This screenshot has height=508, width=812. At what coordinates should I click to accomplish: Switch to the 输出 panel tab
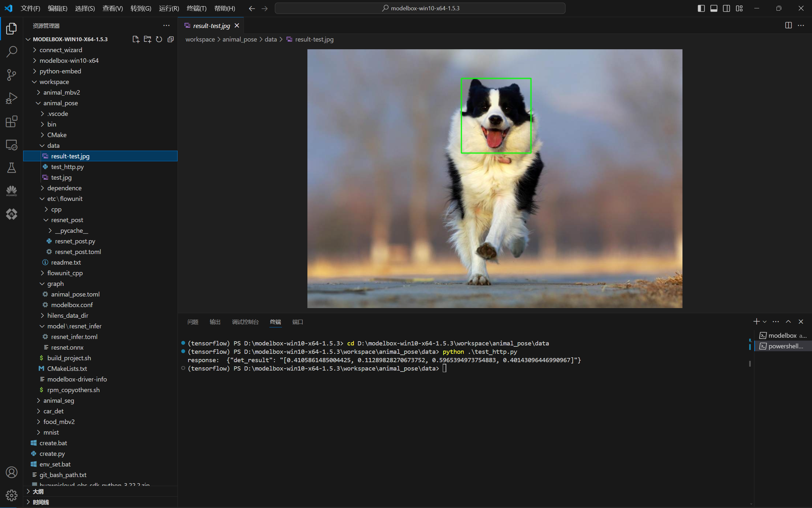point(215,322)
